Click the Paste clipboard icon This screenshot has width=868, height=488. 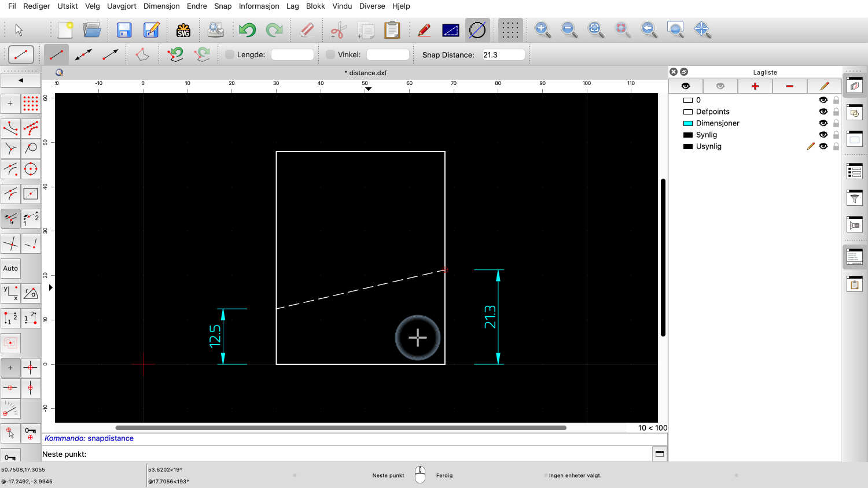[392, 30]
